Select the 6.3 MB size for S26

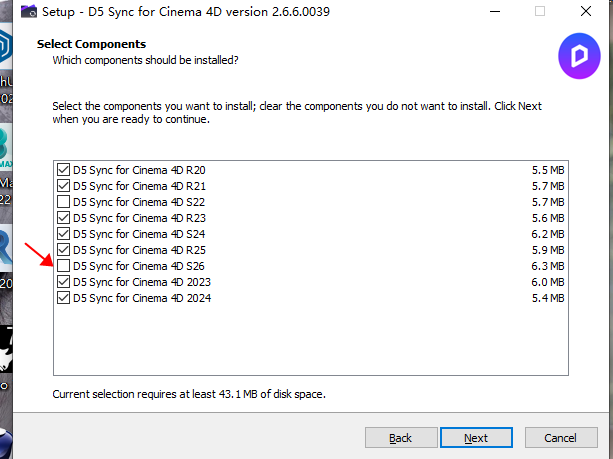[x=548, y=266]
